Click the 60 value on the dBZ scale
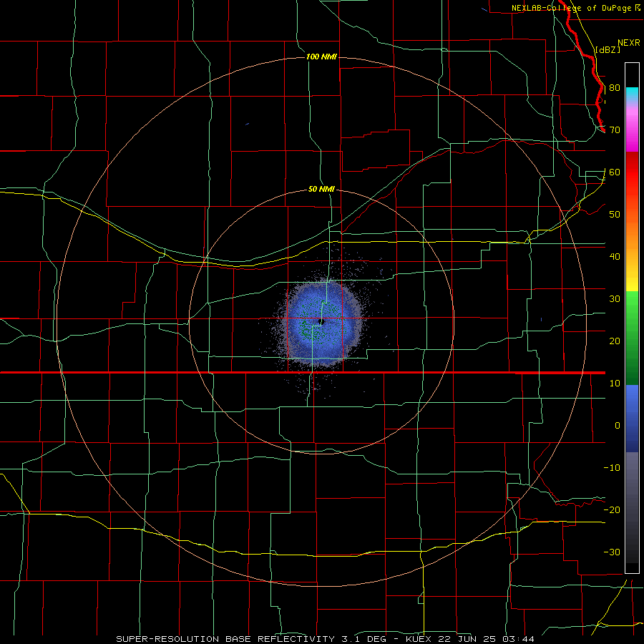 pyautogui.click(x=615, y=172)
